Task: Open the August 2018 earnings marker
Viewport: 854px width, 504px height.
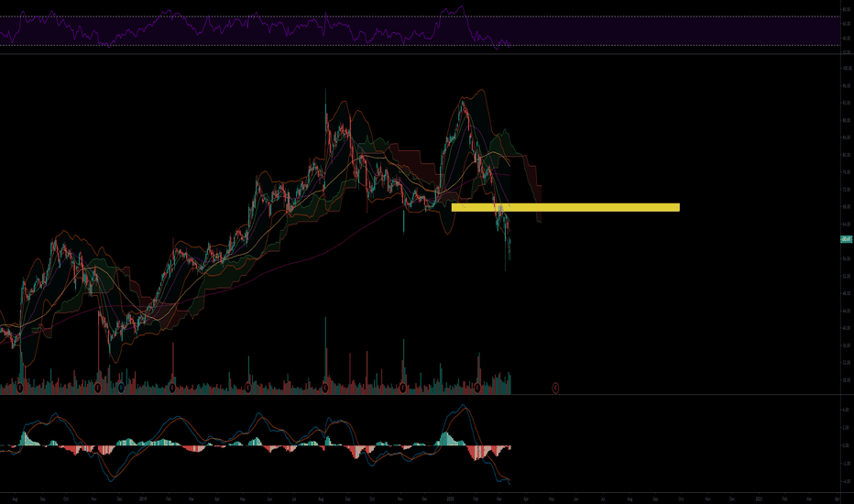Action: click(20, 388)
